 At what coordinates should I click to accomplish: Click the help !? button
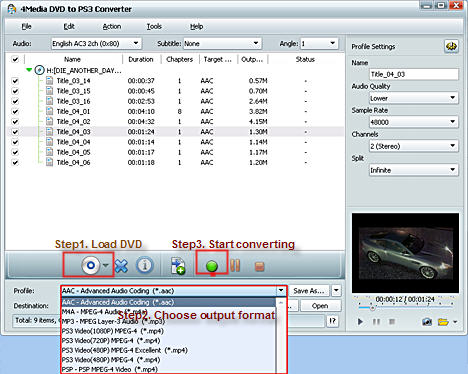click(333, 321)
